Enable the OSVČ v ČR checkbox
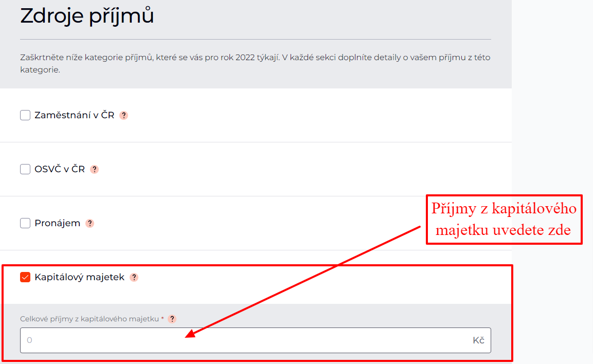 point(25,169)
